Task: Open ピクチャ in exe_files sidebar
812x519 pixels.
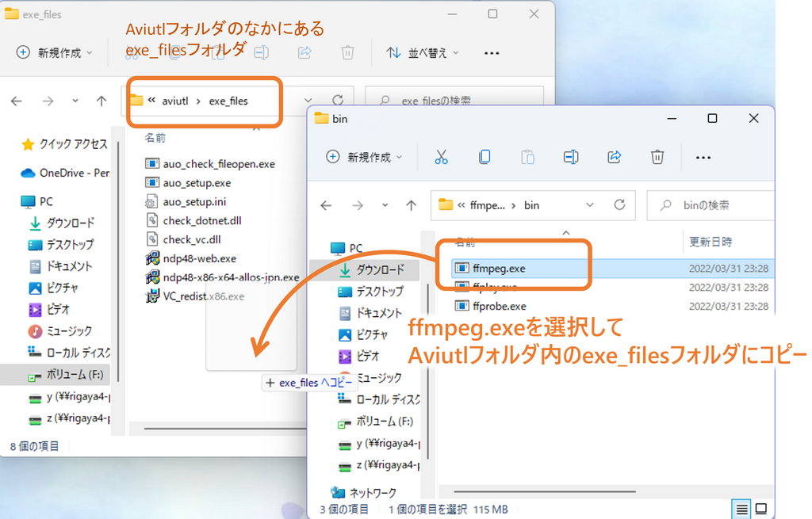Action: tap(53, 288)
